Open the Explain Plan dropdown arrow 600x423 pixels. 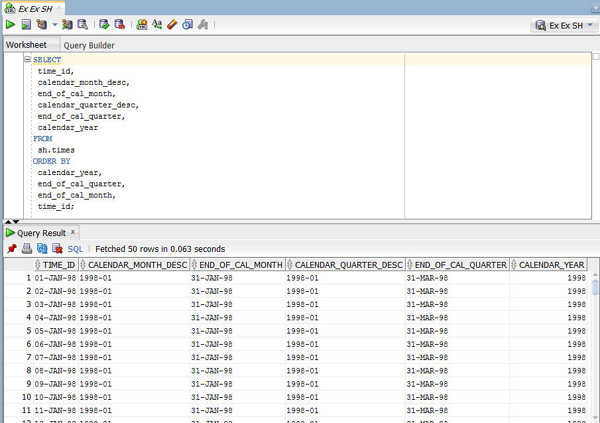54,23
